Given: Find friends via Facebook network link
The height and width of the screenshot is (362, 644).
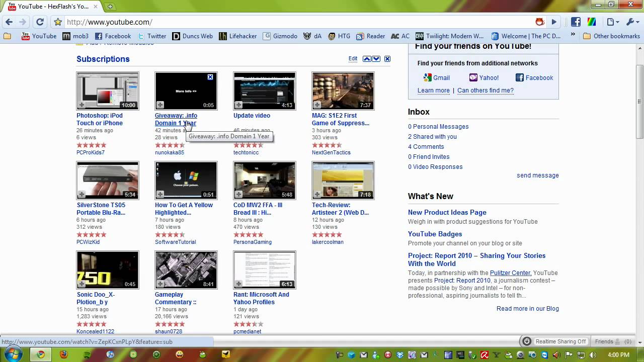Looking at the screenshot, I should coord(534,78).
